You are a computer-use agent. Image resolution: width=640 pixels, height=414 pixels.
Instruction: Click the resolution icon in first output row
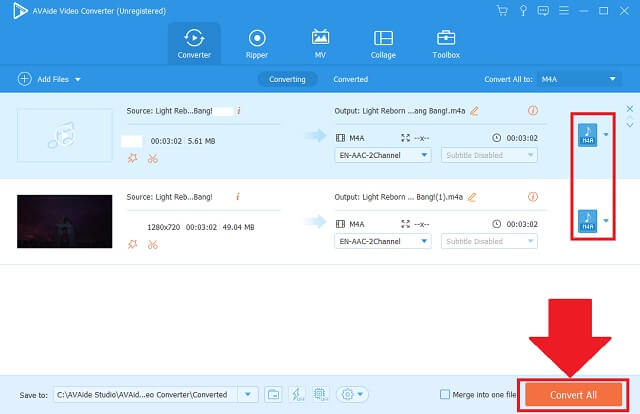(405, 138)
